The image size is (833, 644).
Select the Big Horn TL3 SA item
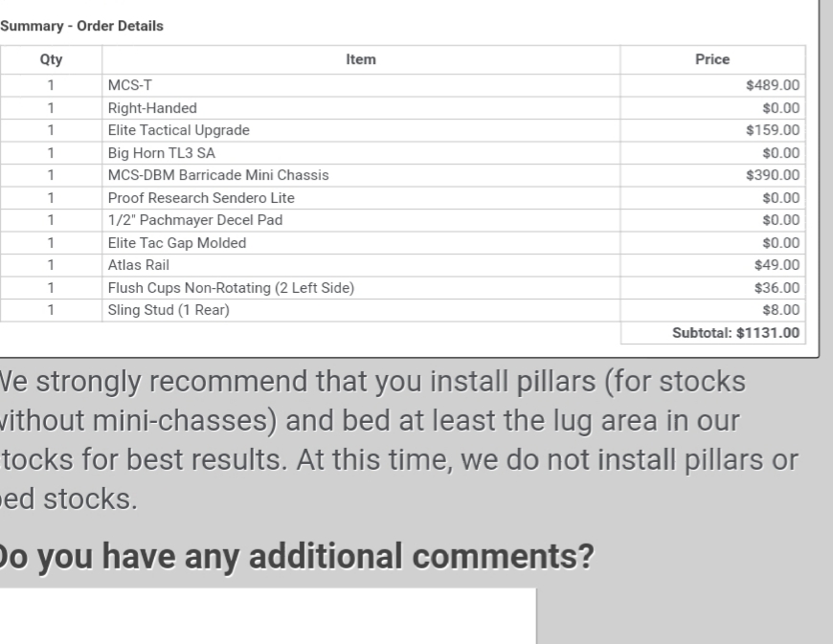161,153
